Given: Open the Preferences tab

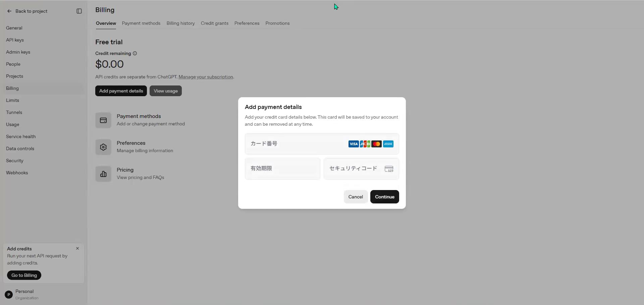Looking at the screenshot, I should [x=247, y=23].
